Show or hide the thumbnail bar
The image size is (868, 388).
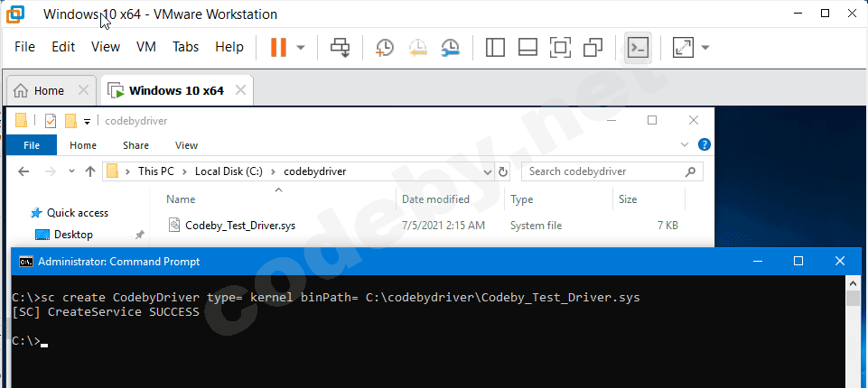[x=527, y=48]
